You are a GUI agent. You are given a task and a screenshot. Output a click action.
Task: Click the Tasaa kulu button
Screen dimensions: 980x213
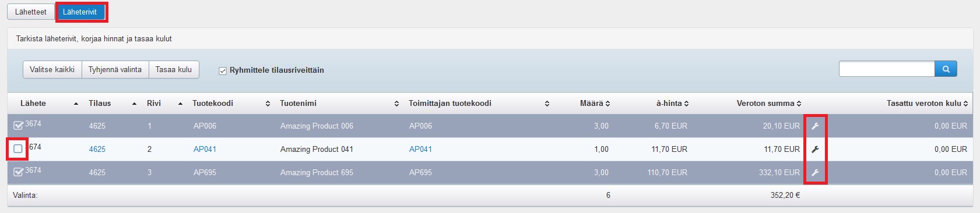pos(174,69)
